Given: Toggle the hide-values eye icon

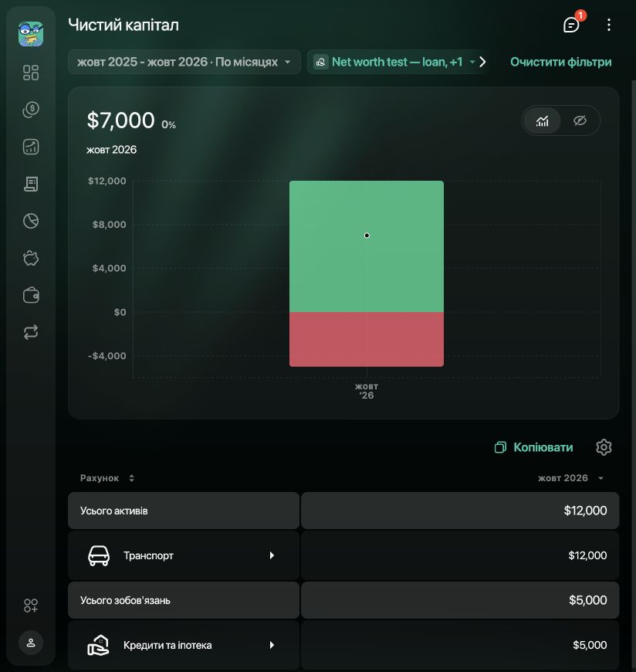Looking at the screenshot, I should click(580, 120).
